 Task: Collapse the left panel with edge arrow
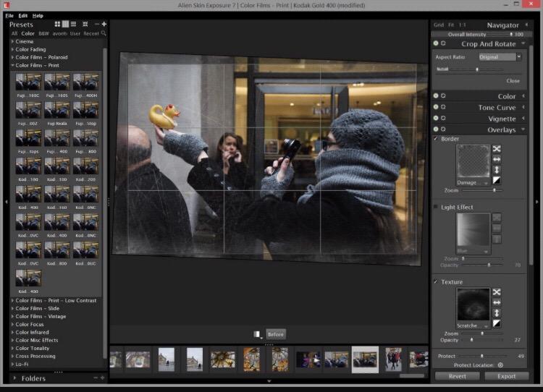coord(7,201)
